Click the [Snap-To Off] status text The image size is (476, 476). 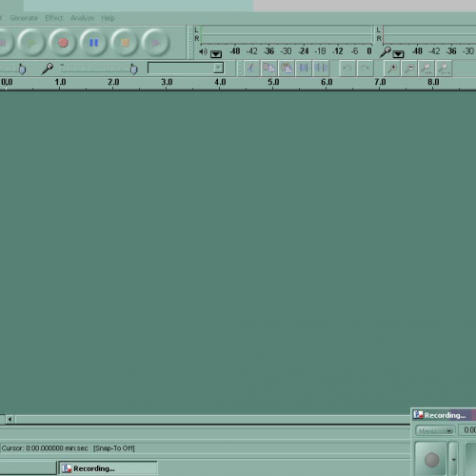click(x=114, y=448)
